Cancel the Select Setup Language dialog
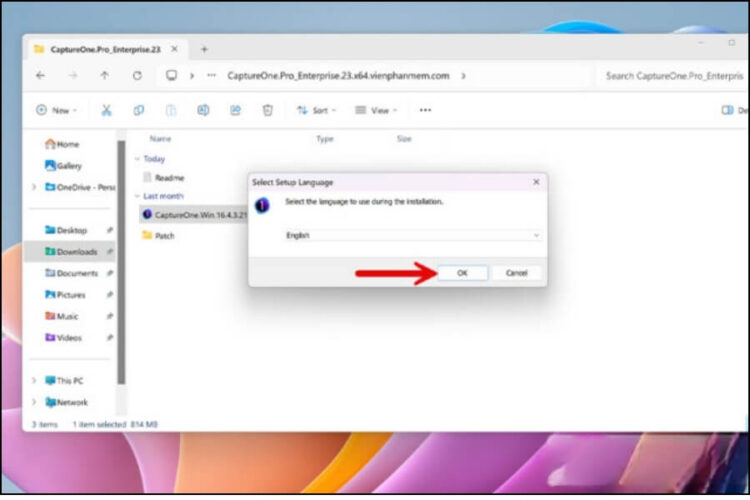The image size is (750, 500). click(517, 273)
